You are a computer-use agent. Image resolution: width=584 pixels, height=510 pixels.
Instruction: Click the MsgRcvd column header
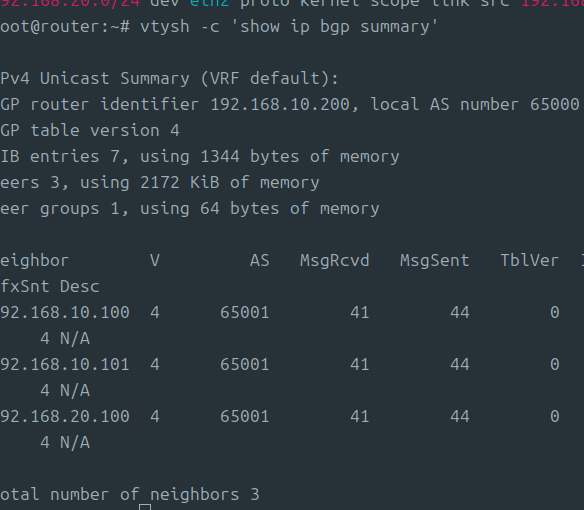334,260
